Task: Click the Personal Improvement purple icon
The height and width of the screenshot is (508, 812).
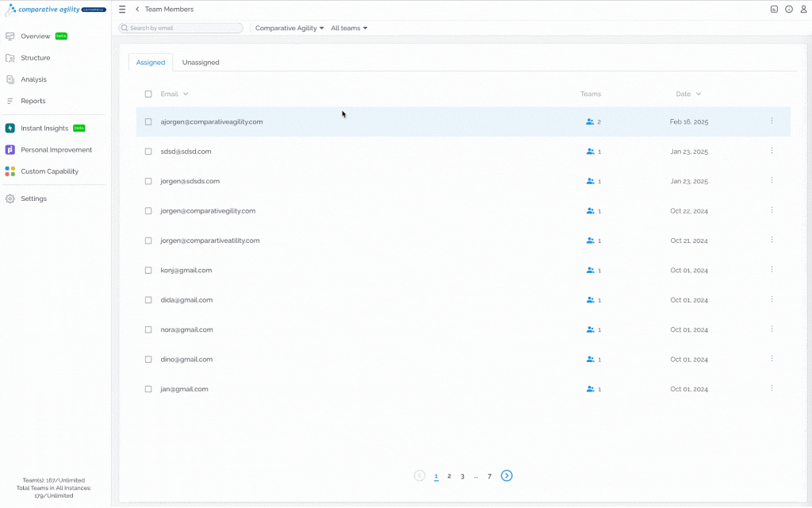Action: tap(10, 150)
